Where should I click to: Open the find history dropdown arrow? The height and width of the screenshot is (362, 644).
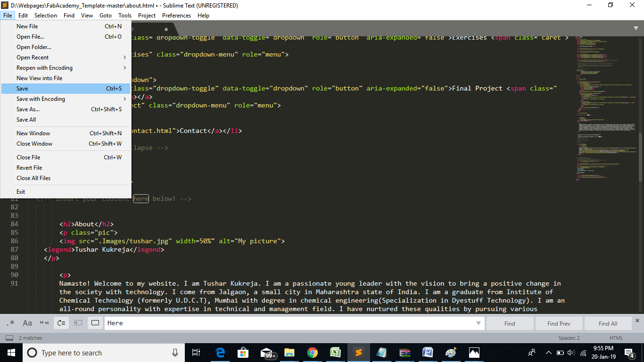(x=479, y=323)
